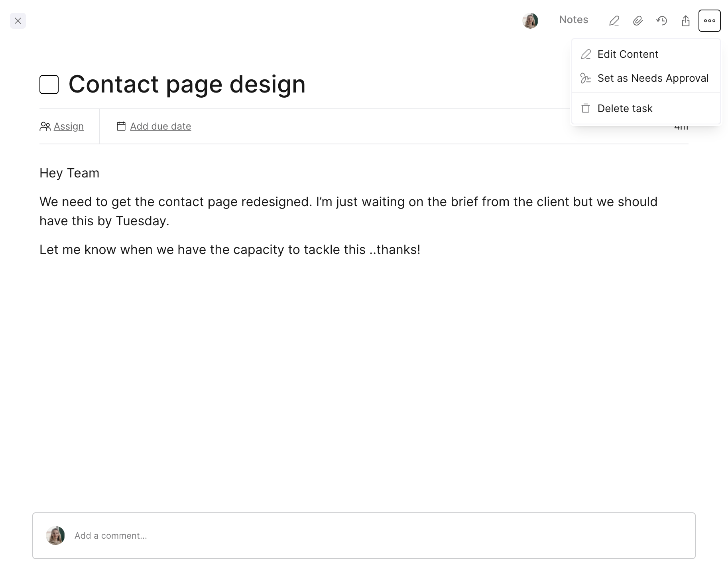728x567 pixels.
Task: Click the trash icon beside Delete task
Action: coord(586,108)
